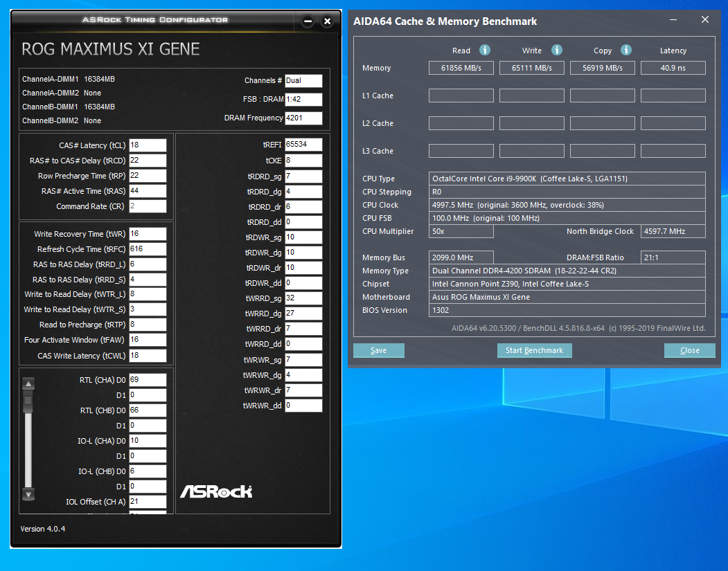This screenshot has width=728, height=571.
Task: Click the CAS# Latency (tCL) field
Action: click(x=148, y=145)
